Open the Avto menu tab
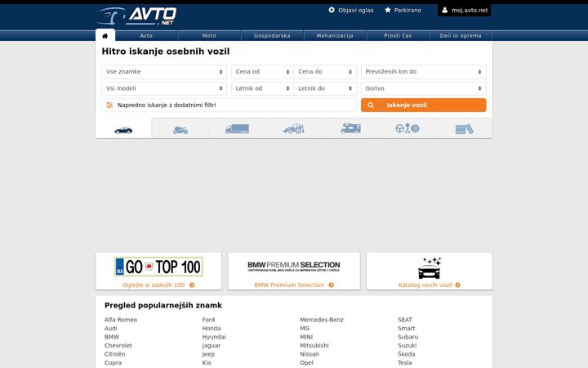Viewport: 588px width, 368px height. (x=146, y=36)
